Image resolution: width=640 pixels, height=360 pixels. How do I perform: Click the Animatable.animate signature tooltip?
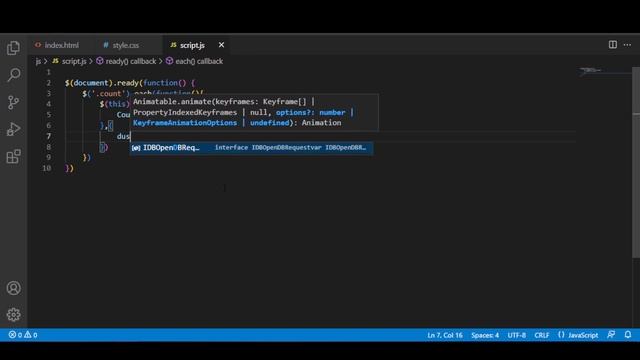[x=253, y=112]
